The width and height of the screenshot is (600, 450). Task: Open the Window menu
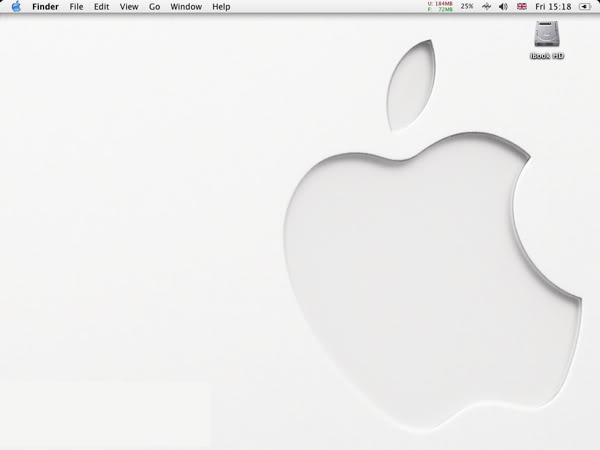186,7
